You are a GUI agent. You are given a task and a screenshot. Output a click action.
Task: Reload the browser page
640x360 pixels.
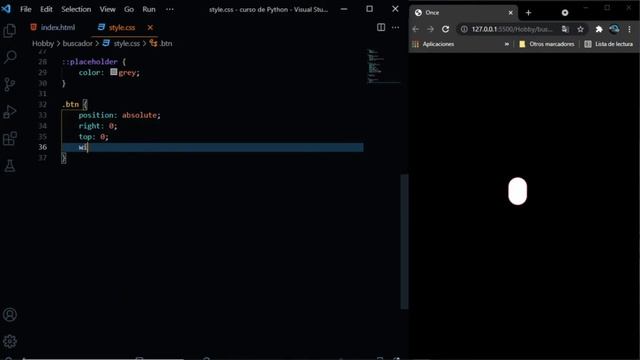(445, 29)
